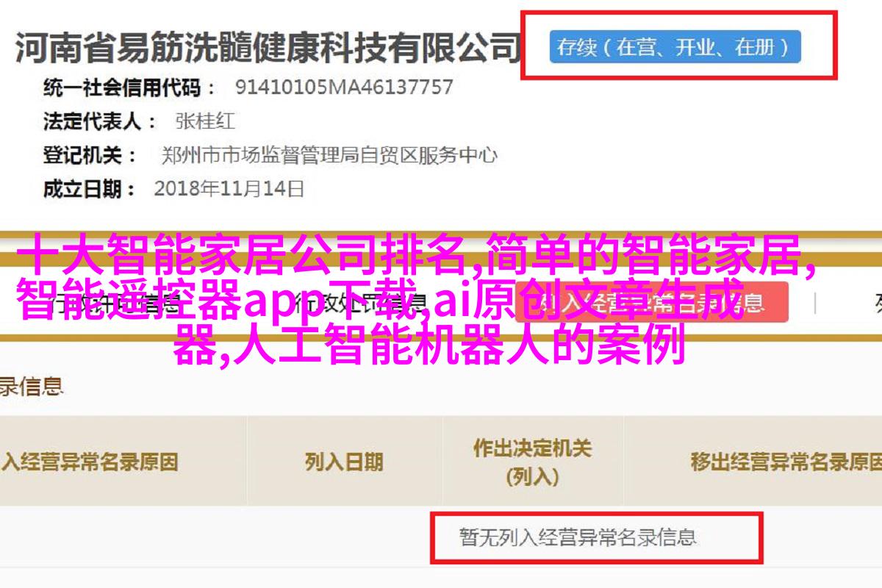882x588 pixels.
Task: Click the magenta overlay caption text
Action: 415,300
